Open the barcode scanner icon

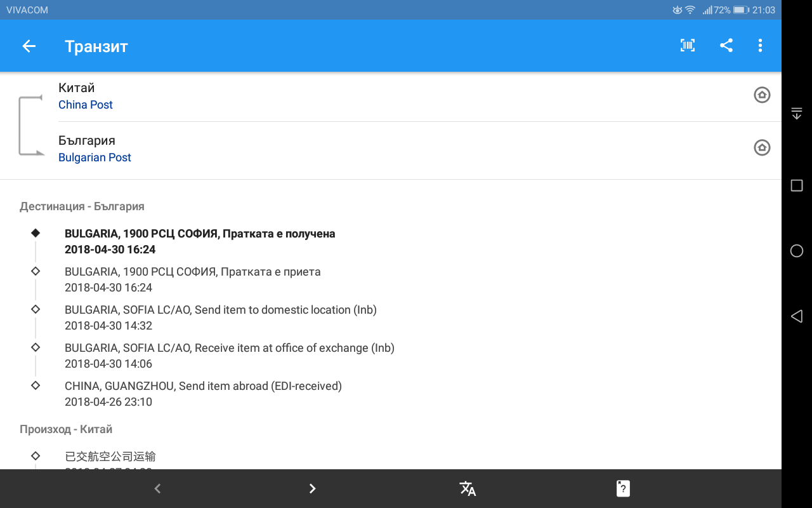pos(688,45)
